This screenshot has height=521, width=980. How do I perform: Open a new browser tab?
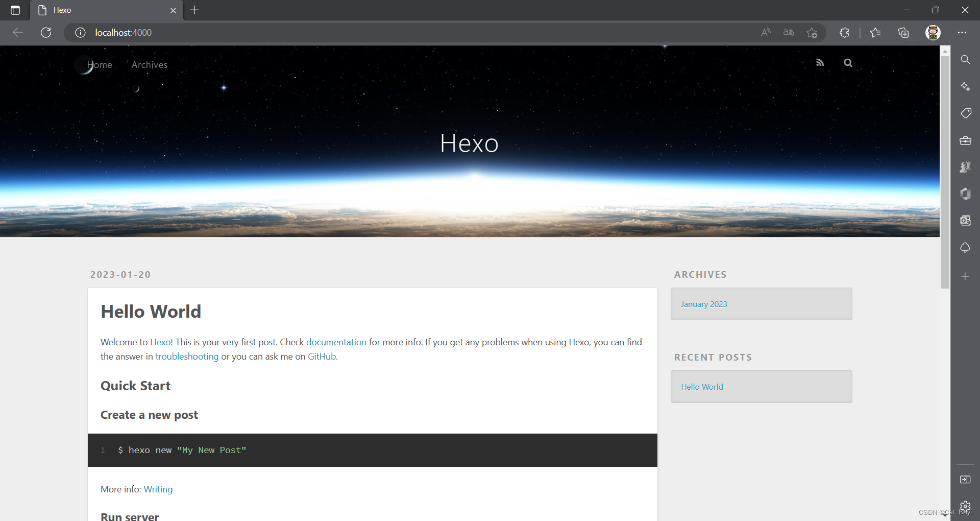click(x=194, y=10)
